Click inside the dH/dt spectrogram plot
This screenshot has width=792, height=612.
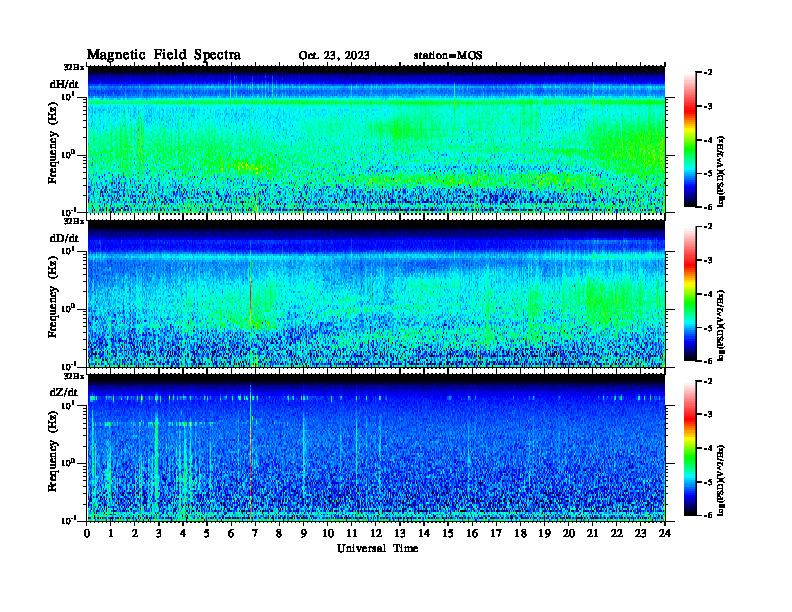[376, 140]
